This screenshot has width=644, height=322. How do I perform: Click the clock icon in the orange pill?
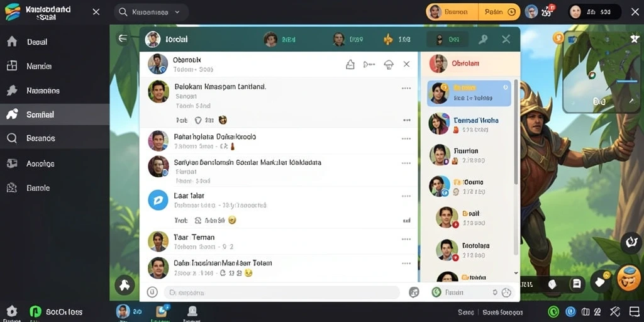512,12
